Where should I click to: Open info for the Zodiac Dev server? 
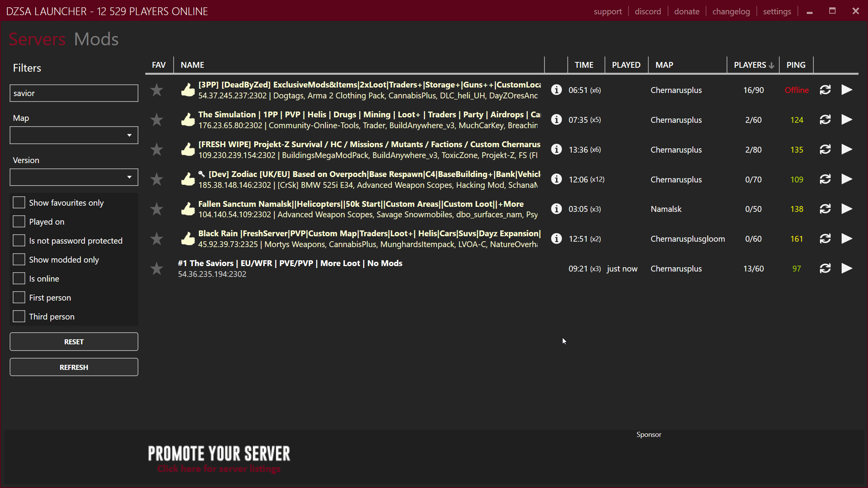(556, 179)
